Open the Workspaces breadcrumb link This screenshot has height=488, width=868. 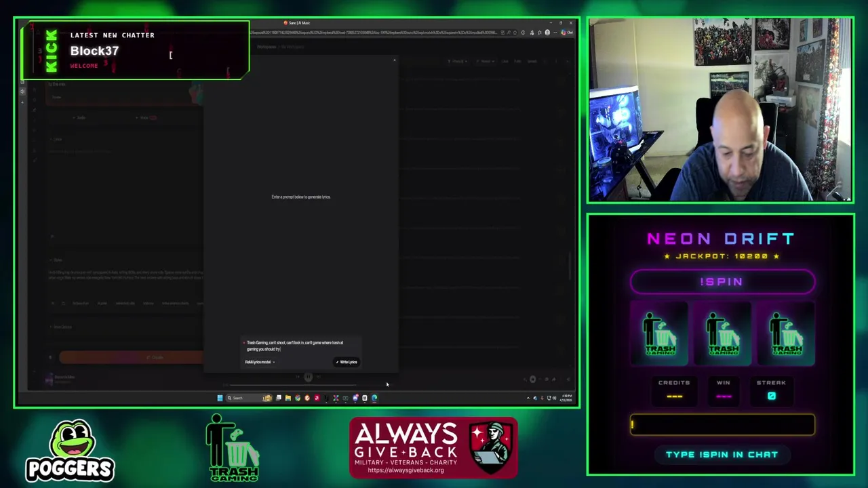pos(267,47)
